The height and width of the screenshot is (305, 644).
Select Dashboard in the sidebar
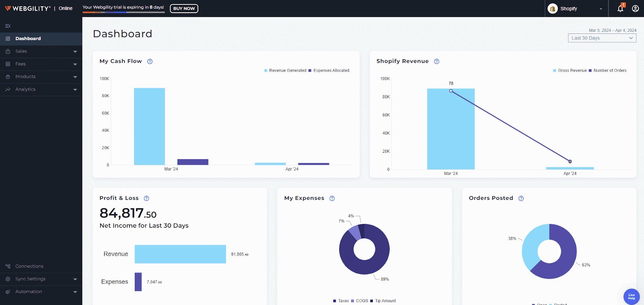tap(28, 39)
